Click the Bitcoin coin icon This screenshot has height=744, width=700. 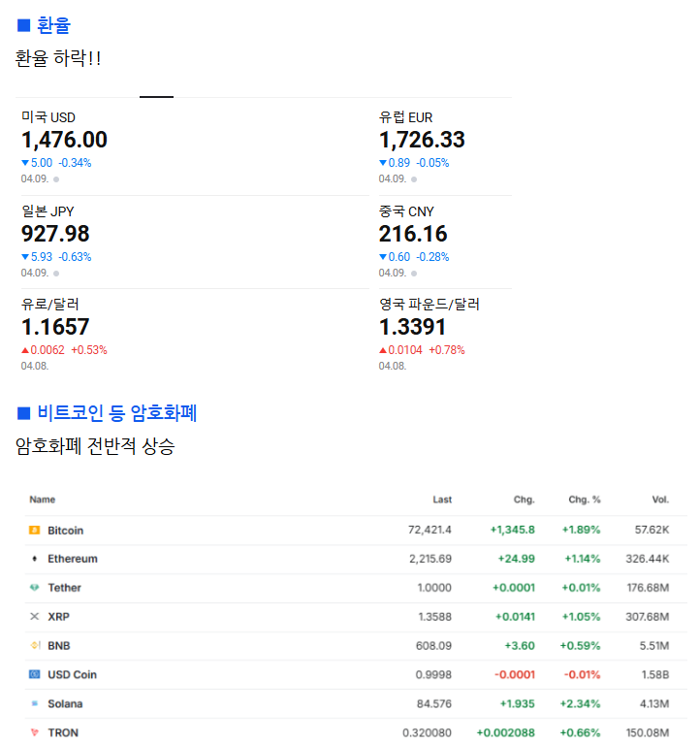34,531
